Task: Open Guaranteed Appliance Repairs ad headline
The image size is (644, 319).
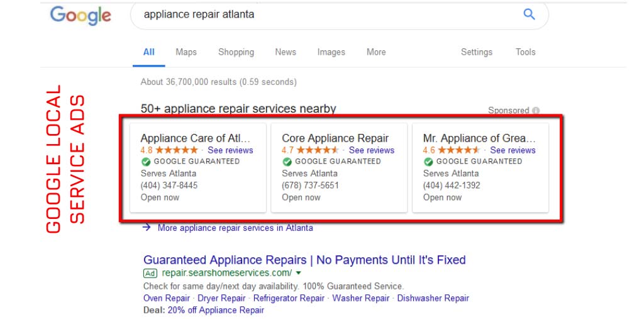Action: pyautogui.click(x=305, y=260)
